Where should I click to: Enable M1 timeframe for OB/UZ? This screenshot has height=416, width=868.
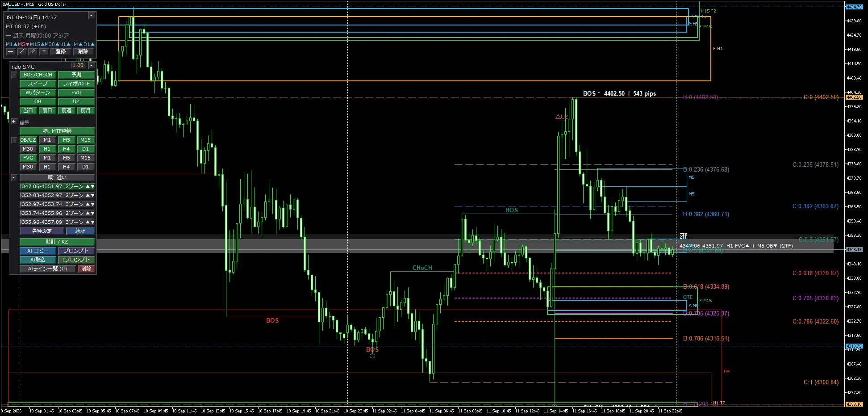(x=47, y=140)
